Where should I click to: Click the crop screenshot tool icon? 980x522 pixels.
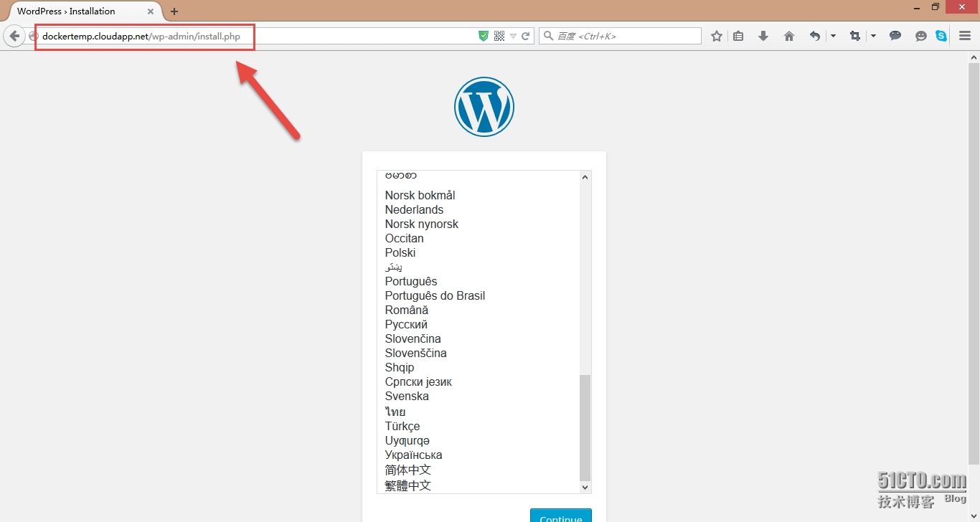tap(855, 36)
